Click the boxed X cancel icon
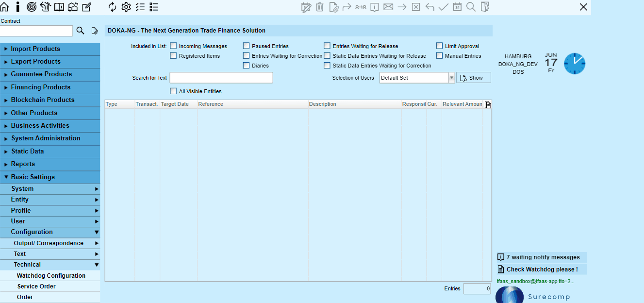Image resolution: width=644 pixels, height=303 pixels. 416,7
